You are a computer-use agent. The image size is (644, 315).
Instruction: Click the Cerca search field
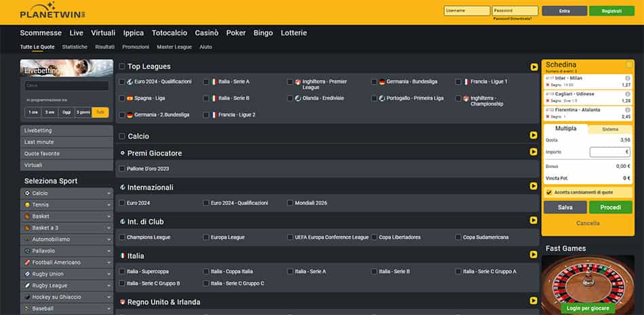point(66,85)
